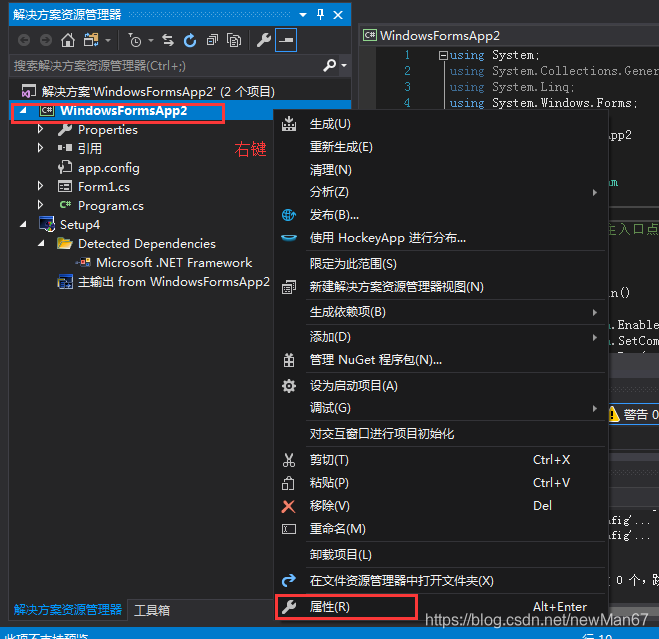The height and width of the screenshot is (639, 659).
Task: Choose 生成(U) from context menu
Action: tap(441, 124)
